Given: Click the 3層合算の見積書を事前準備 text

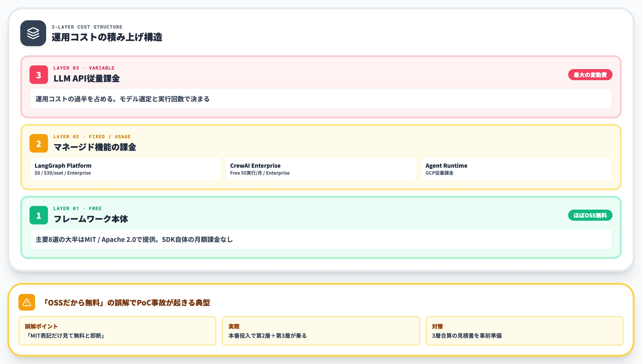Looking at the screenshot, I should pos(467,335).
